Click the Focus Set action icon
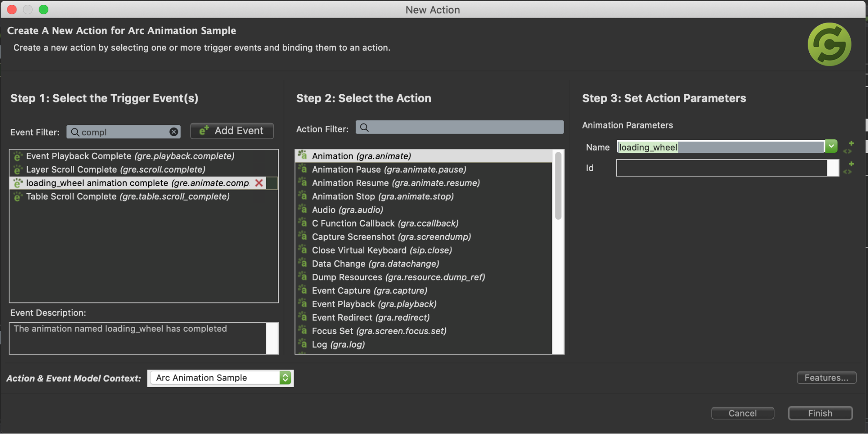 303,330
